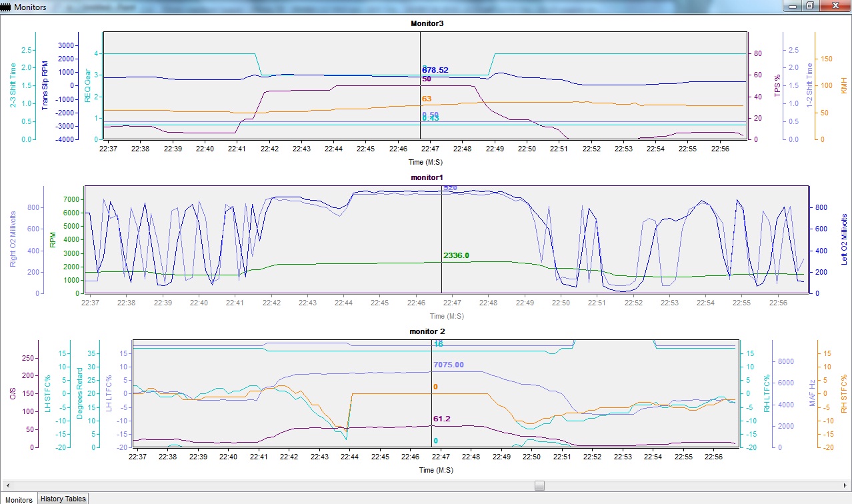
Task: Select the monitor1 chart title
Action: [427, 177]
